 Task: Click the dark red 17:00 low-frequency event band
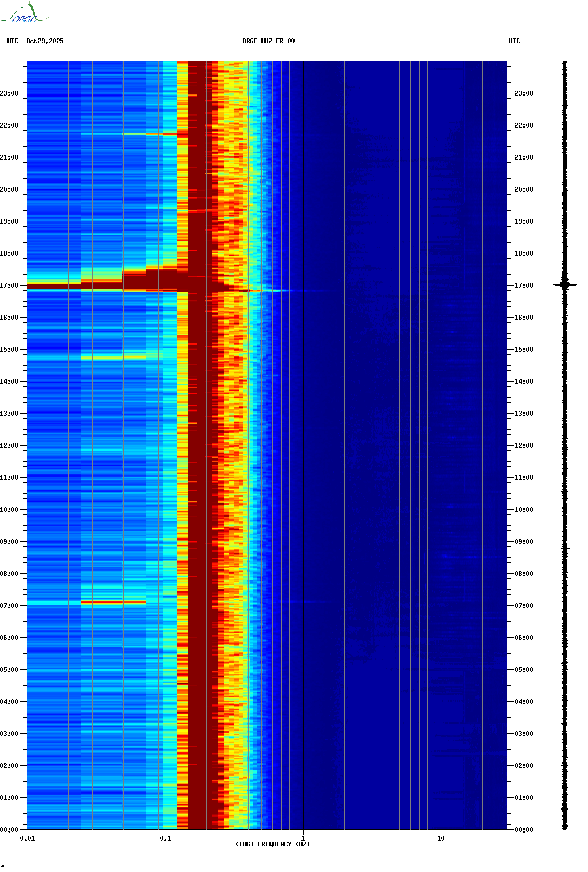pyautogui.click(x=53, y=286)
